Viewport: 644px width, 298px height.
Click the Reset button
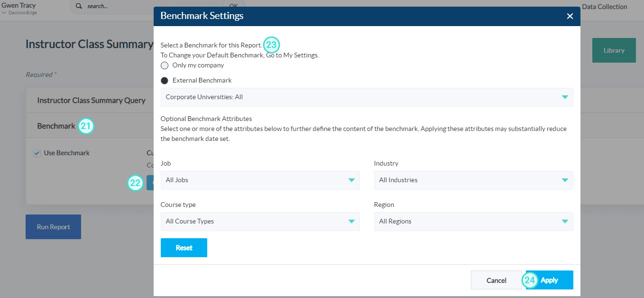[184, 247]
